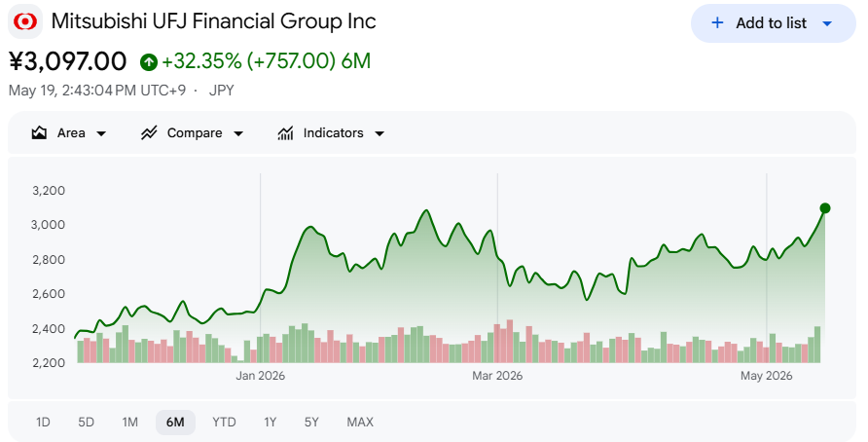Click the 2,400 y-axis label

pyautogui.click(x=49, y=329)
